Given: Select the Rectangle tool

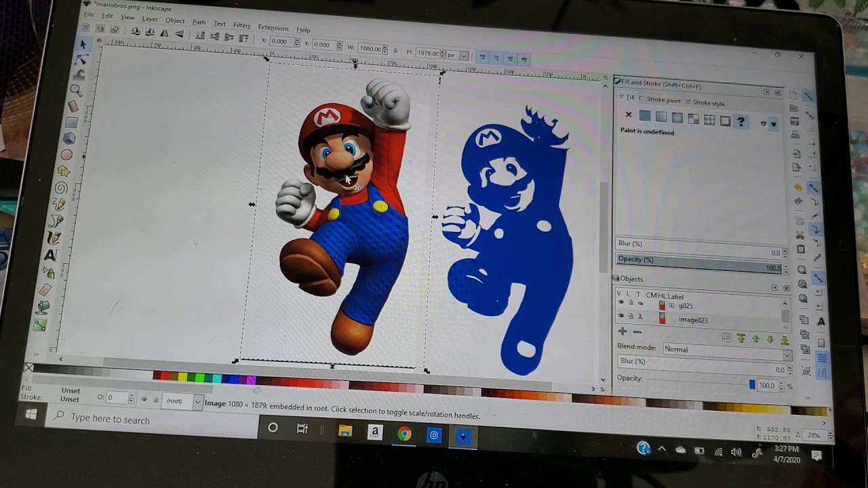Looking at the screenshot, I should tap(71, 123).
